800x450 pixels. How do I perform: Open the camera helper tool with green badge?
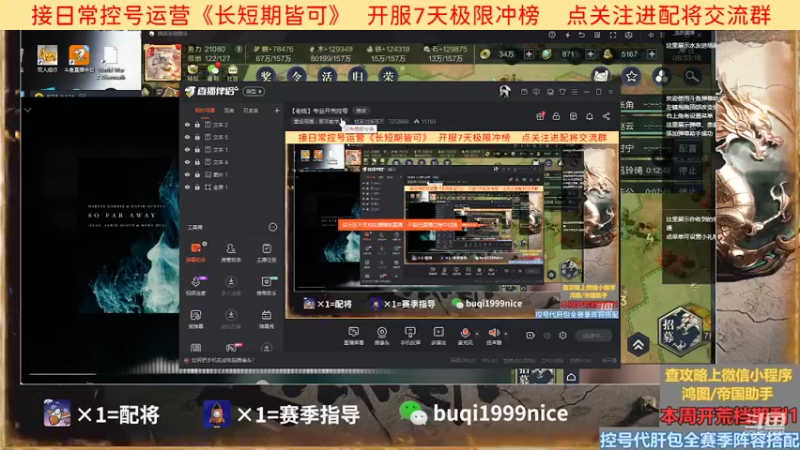pyautogui.click(x=266, y=286)
